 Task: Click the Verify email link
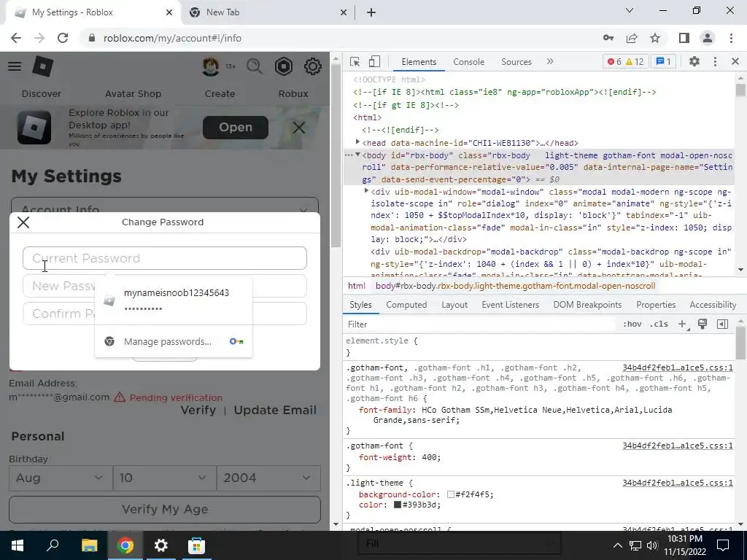tap(198, 411)
